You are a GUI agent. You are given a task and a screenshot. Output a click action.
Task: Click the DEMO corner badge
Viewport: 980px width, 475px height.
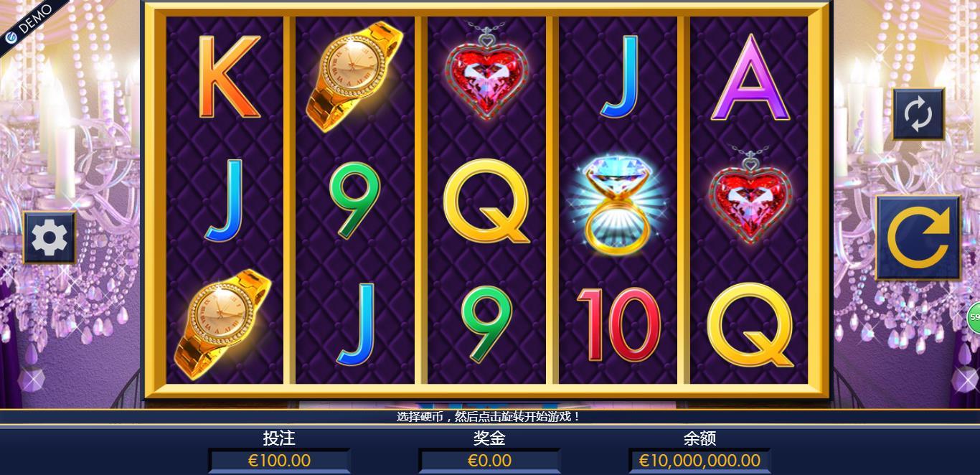coord(27,22)
